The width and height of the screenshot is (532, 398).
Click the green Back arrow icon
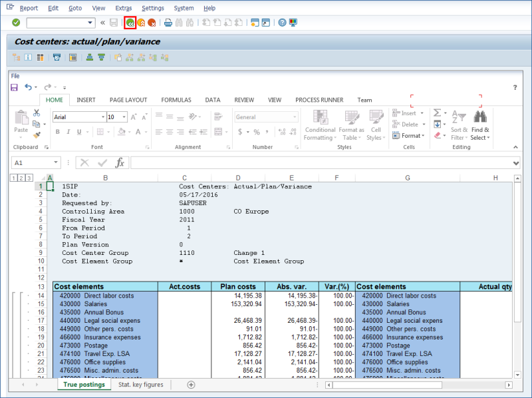(130, 23)
